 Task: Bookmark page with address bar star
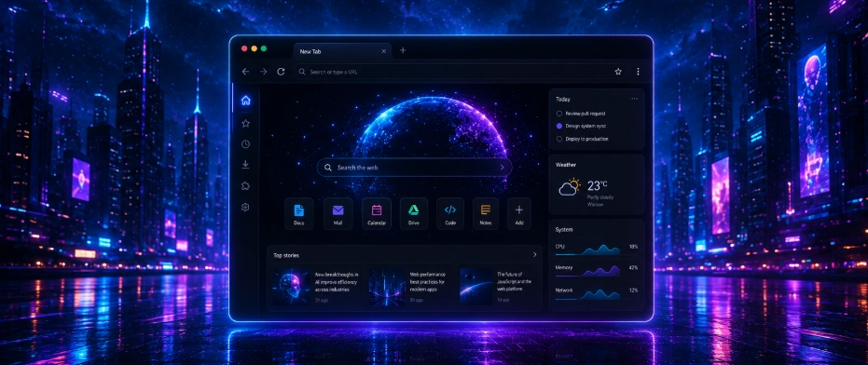coord(618,72)
